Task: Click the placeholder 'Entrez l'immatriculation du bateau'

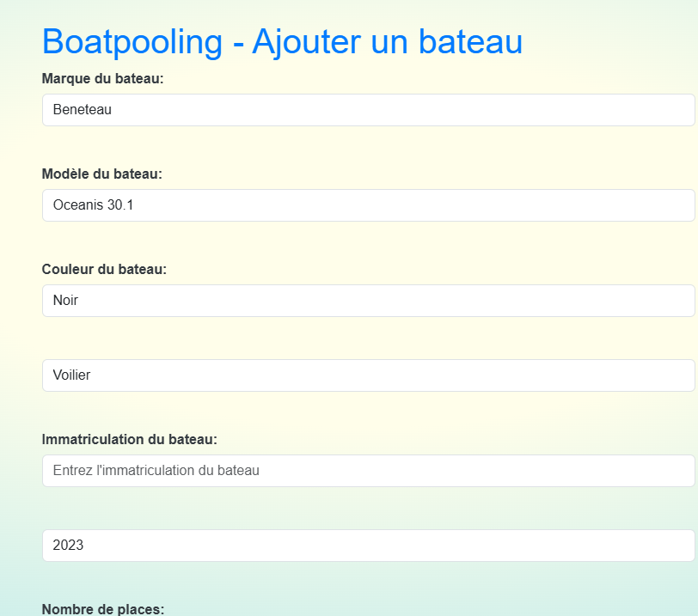Action: coord(156,471)
